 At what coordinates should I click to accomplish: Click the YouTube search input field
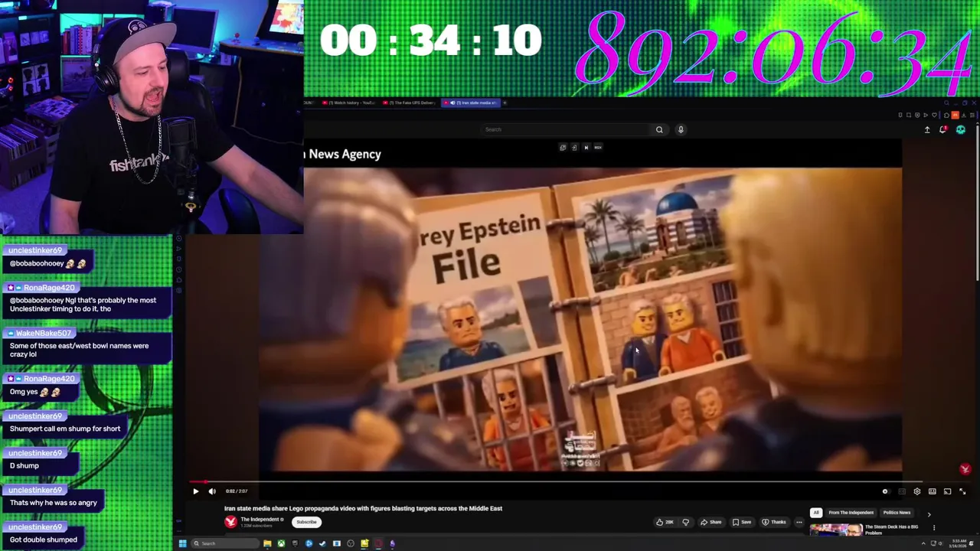567,129
